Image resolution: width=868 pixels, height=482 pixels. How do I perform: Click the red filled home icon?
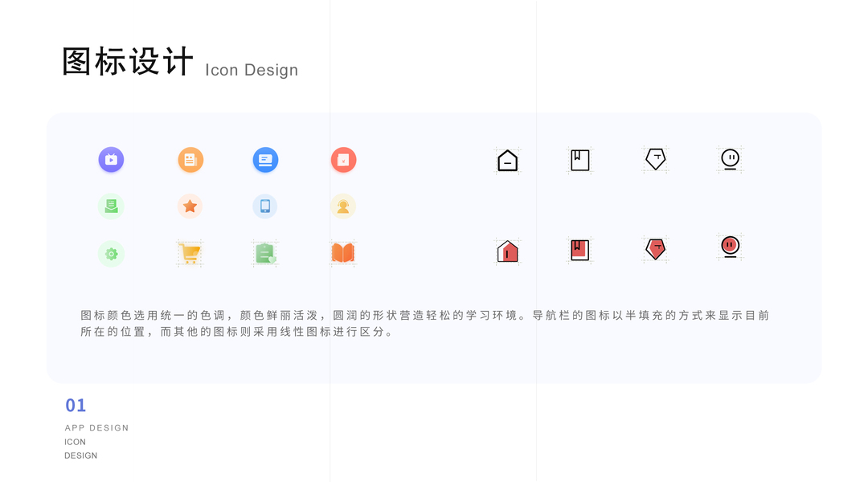point(508,251)
